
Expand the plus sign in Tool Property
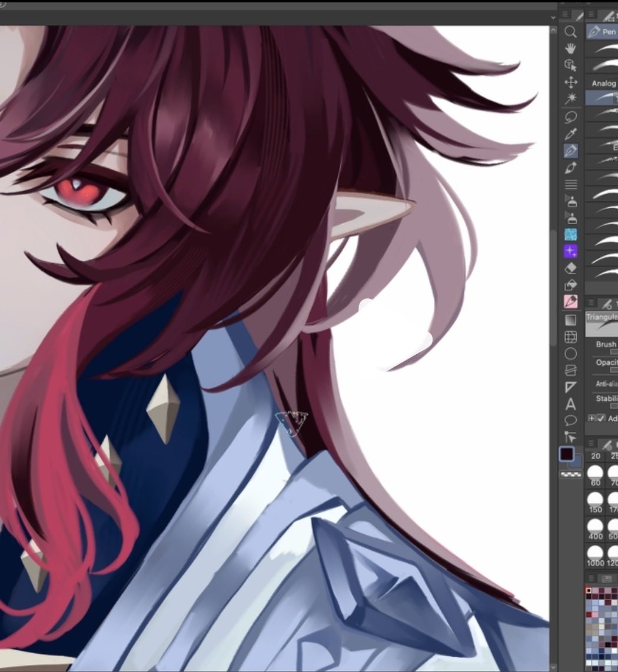point(592,418)
